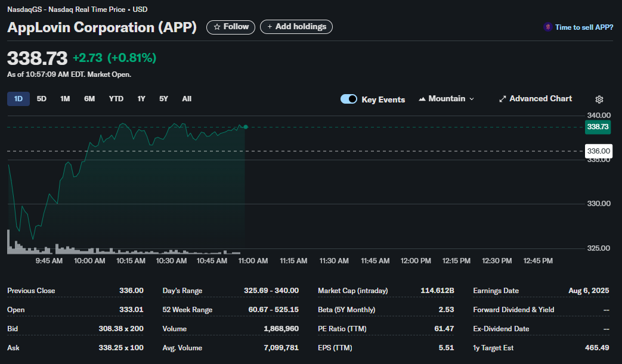Click the EPS value 5.51
This screenshot has width=622, height=364.
click(x=446, y=347)
